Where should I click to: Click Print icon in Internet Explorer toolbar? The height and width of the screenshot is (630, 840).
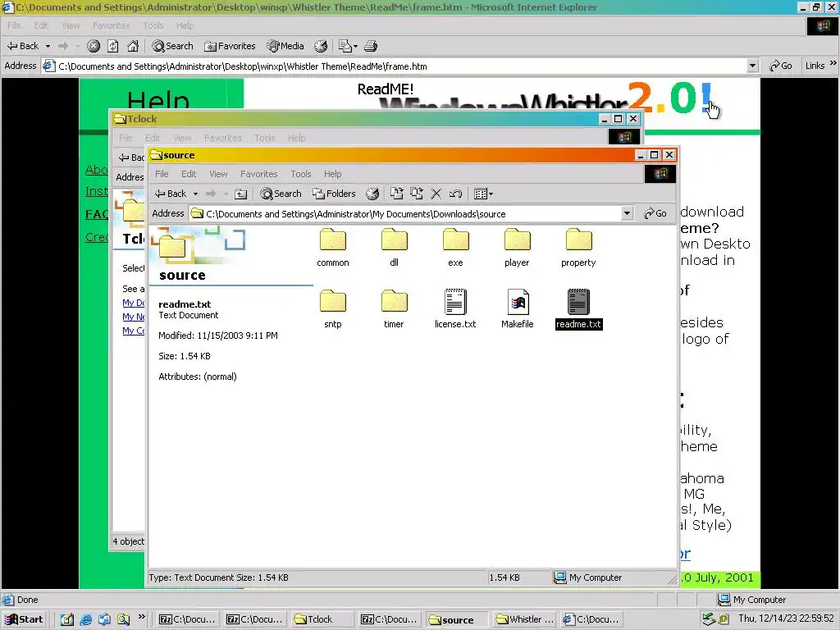tap(371, 46)
